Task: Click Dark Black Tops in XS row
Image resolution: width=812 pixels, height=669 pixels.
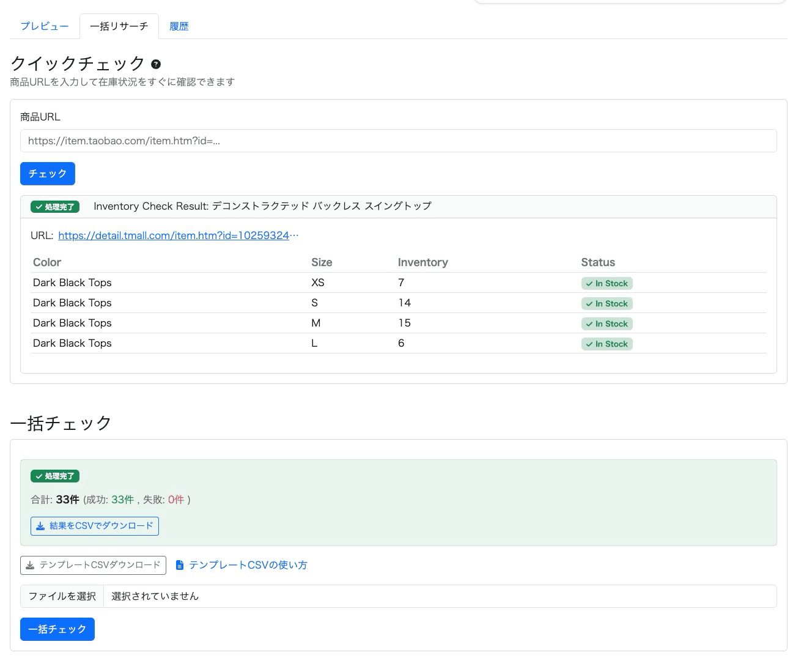Action: 72,283
